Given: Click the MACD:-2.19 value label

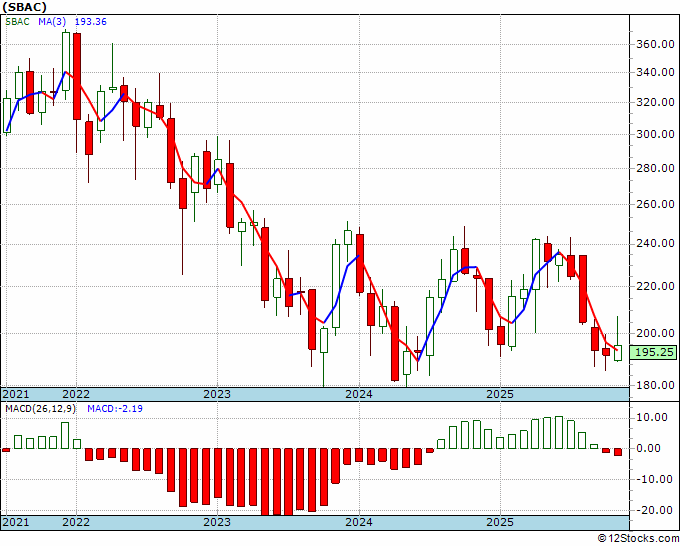Looking at the screenshot, I should (x=115, y=409).
